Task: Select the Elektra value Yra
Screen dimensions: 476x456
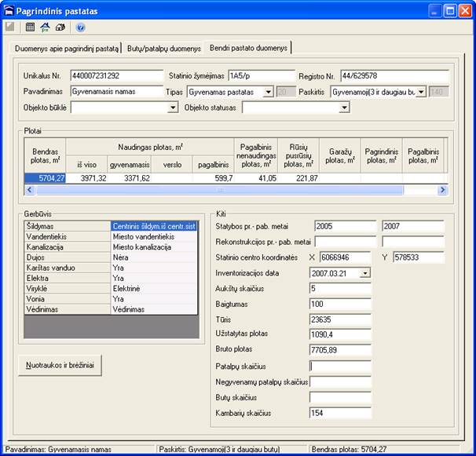Action: [x=154, y=278]
